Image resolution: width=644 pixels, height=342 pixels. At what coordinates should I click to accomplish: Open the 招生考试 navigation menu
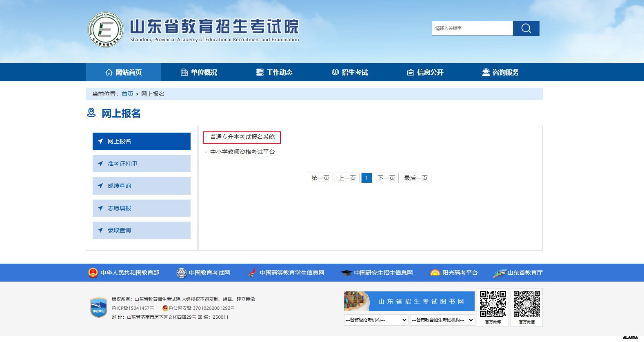click(349, 72)
